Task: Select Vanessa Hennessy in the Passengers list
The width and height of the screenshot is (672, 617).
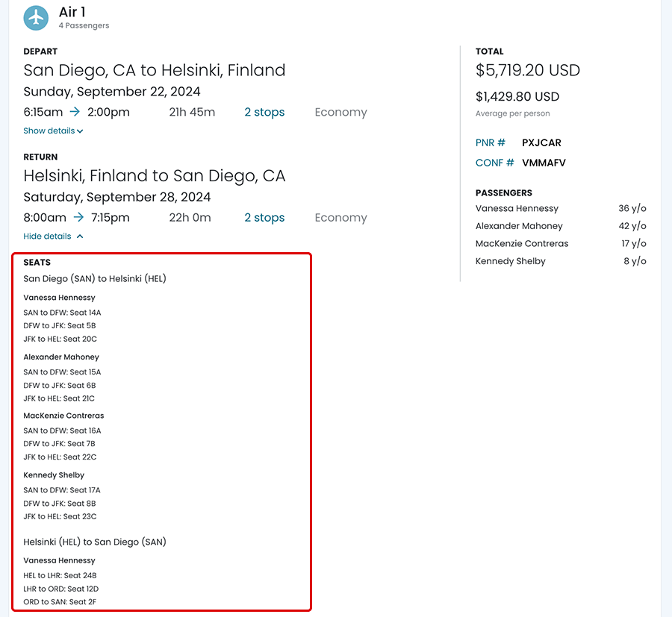Action: (517, 209)
